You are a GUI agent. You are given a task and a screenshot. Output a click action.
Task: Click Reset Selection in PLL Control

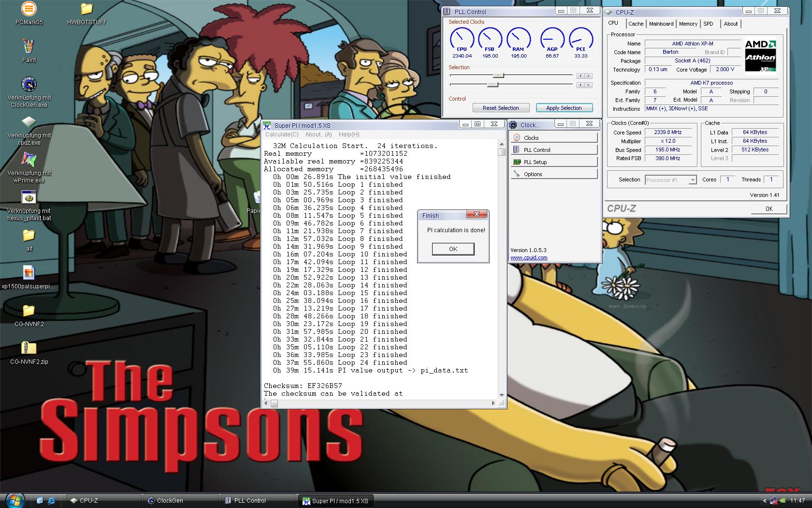pyautogui.click(x=500, y=108)
